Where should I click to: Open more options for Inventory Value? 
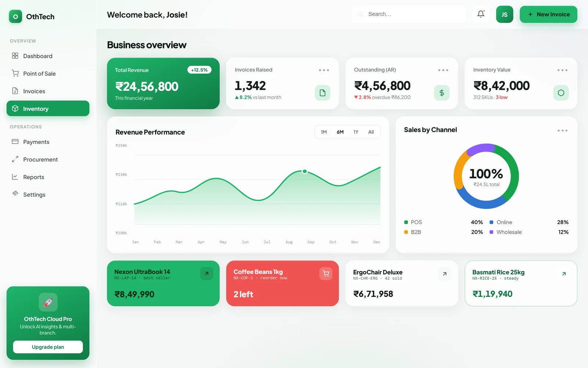[562, 70]
